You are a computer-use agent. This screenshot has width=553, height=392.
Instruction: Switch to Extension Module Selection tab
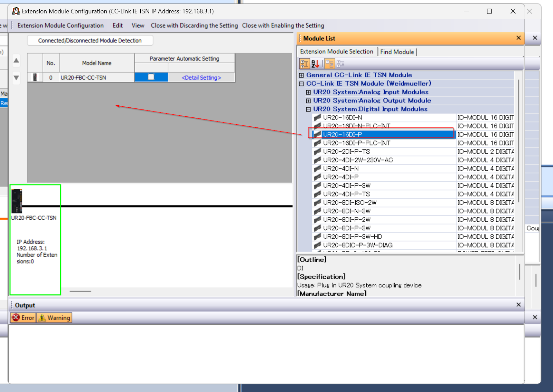coord(337,51)
